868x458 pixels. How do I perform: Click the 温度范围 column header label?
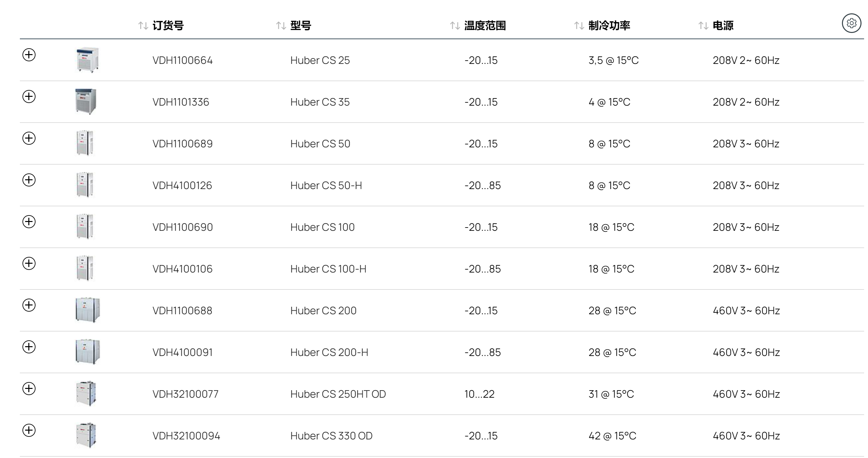pos(485,26)
